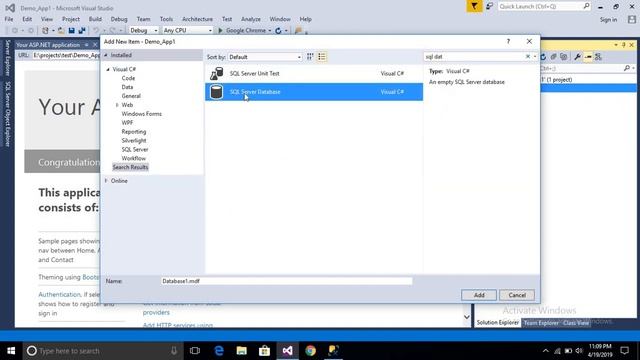The height and width of the screenshot is (360, 640).
Task: Open the Analyze menu
Action: [251, 19]
